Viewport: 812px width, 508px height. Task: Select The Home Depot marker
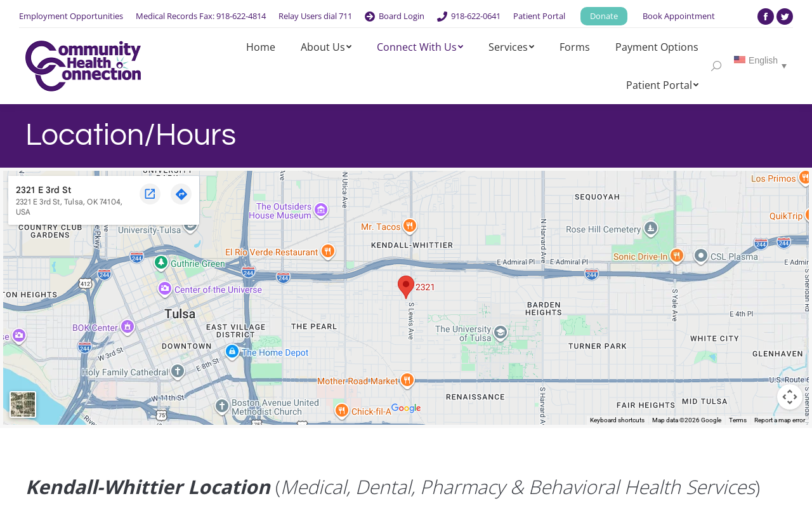pyautogui.click(x=232, y=351)
